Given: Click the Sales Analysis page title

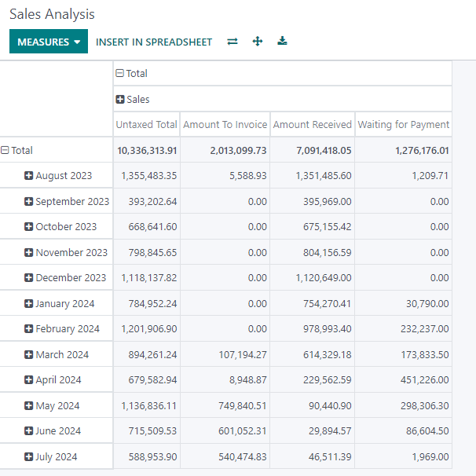Looking at the screenshot, I should [x=52, y=14].
